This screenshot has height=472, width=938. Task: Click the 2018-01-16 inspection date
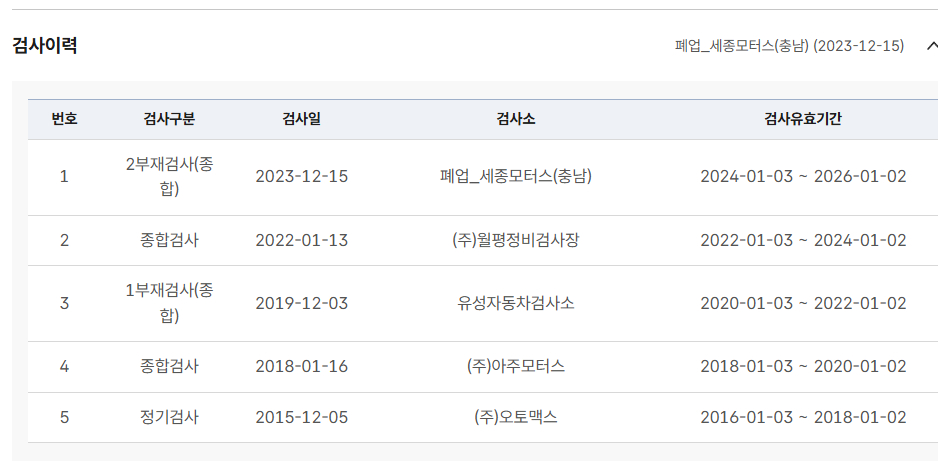point(301,366)
